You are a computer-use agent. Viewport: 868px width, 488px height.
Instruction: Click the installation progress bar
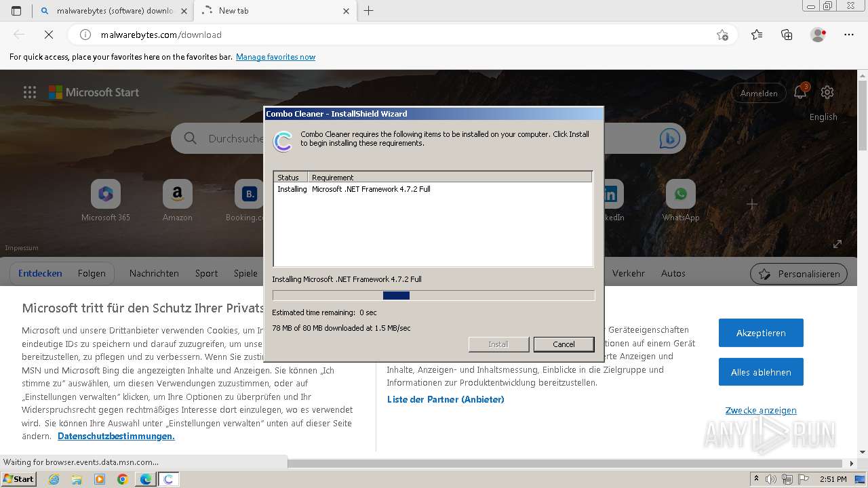point(433,296)
